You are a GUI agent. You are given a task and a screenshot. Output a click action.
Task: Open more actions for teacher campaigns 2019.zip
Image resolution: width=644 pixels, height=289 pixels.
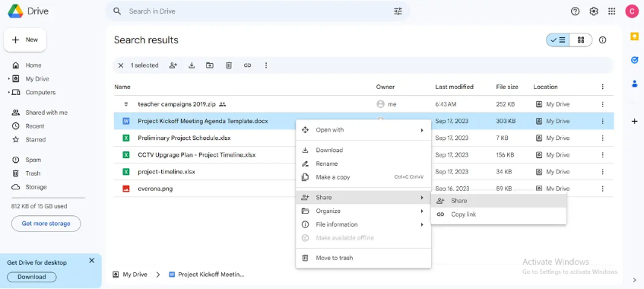[602, 104]
